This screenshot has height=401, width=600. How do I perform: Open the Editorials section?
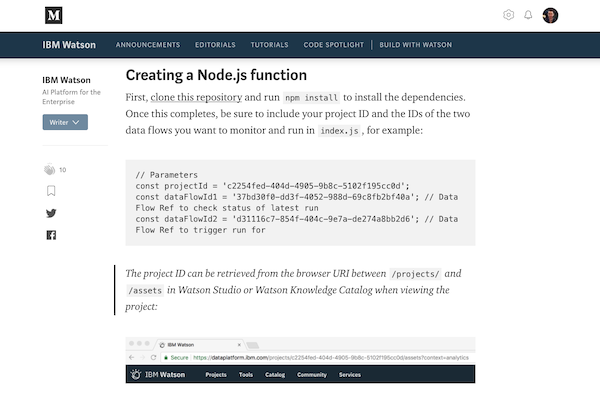tap(215, 45)
